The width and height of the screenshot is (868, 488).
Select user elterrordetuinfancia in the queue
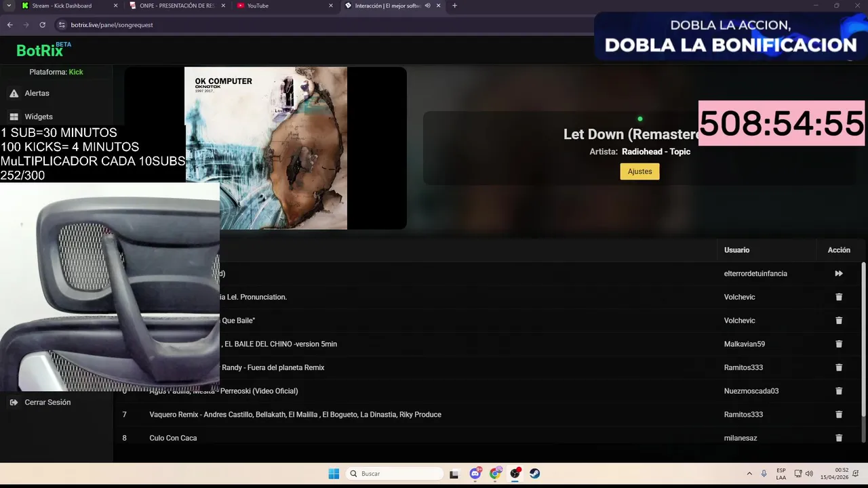coord(755,274)
